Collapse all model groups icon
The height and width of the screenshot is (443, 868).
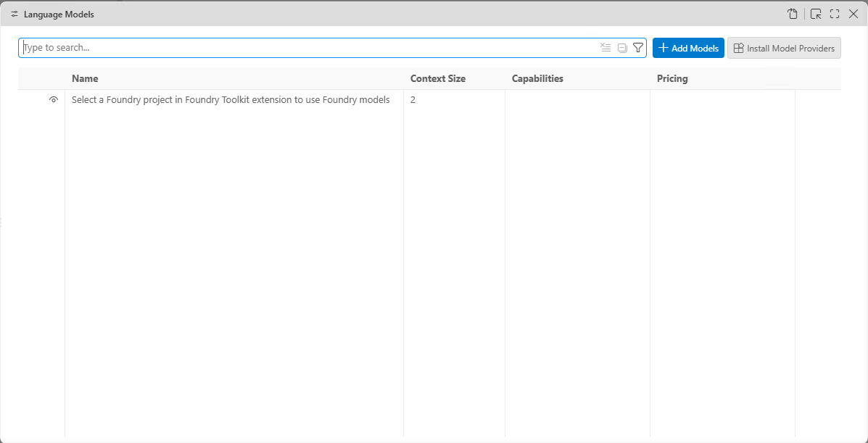coord(622,48)
